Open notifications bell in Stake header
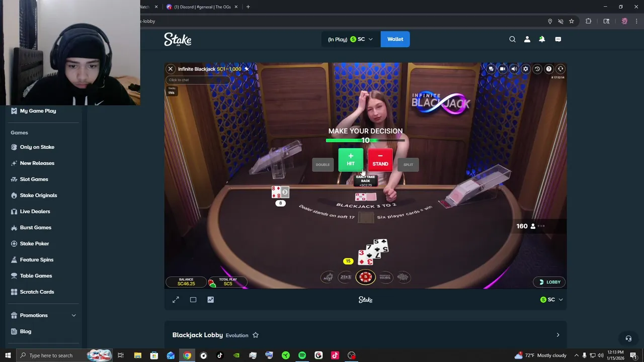Image resolution: width=644 pixels, height=362 pixels. (542, 39)
